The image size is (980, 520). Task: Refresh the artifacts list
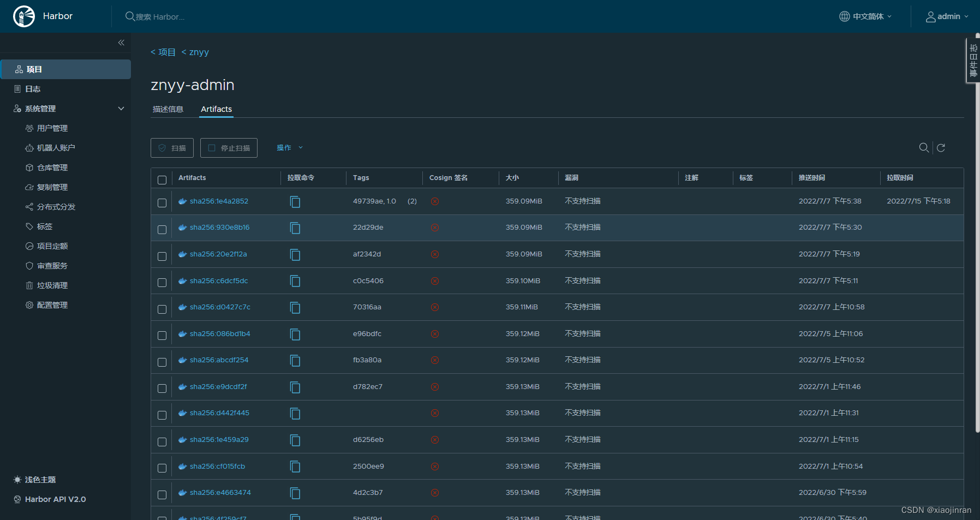[x=941, y=148]
